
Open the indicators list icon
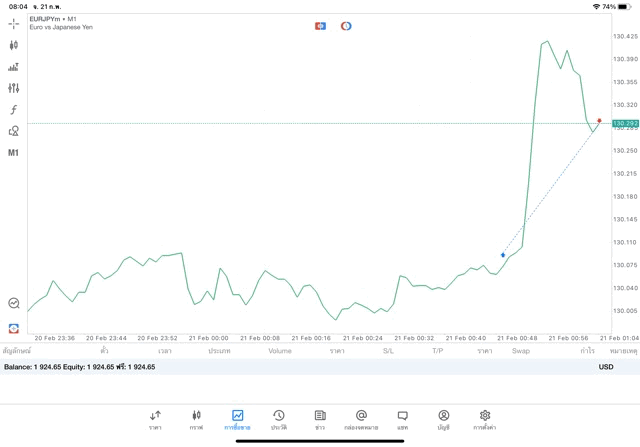click(x=13, y=67)
